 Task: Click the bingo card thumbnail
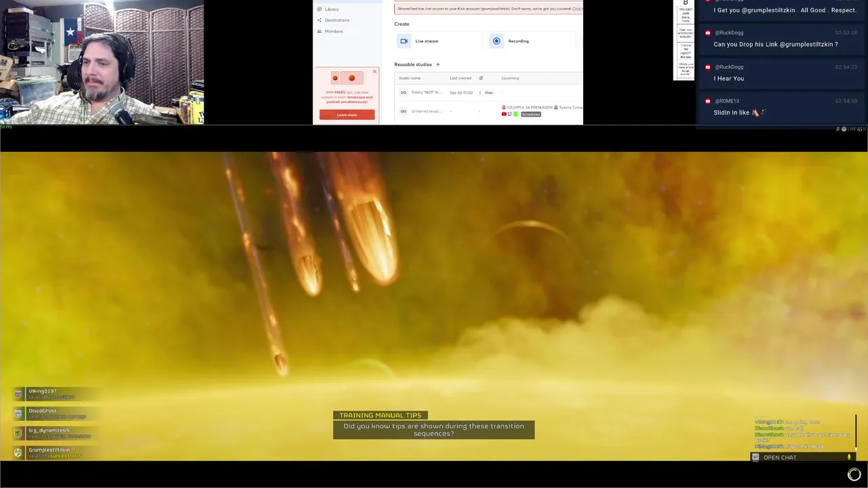[x=684, y=40]
